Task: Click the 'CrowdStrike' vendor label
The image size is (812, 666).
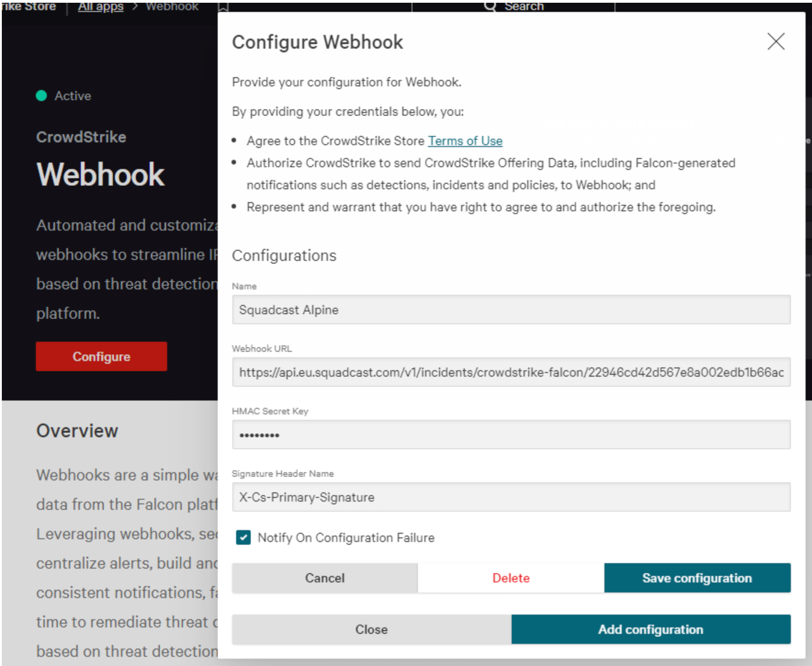Action: tap(81, 137)
